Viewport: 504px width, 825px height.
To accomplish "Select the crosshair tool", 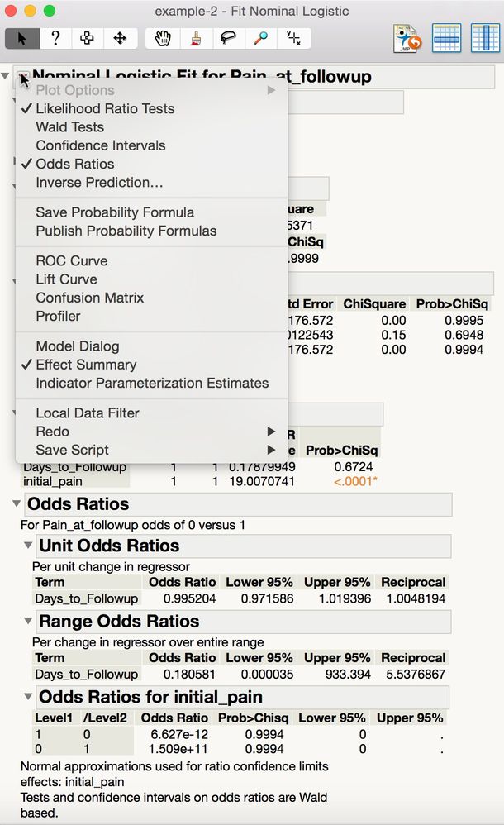I will pos(292,38).
